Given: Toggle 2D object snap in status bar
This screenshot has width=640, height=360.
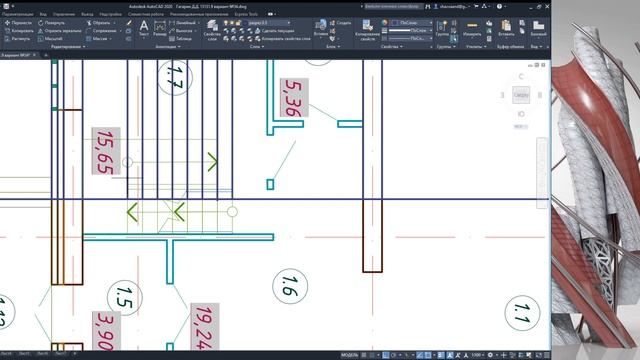Looking at the screenshot, I should click(x=427, y=355).
